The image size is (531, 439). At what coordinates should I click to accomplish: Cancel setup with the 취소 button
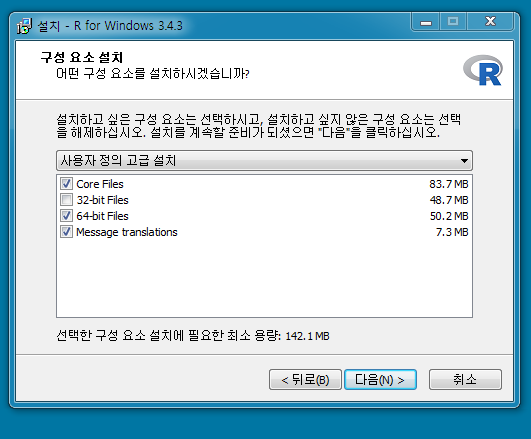[465, 380]
